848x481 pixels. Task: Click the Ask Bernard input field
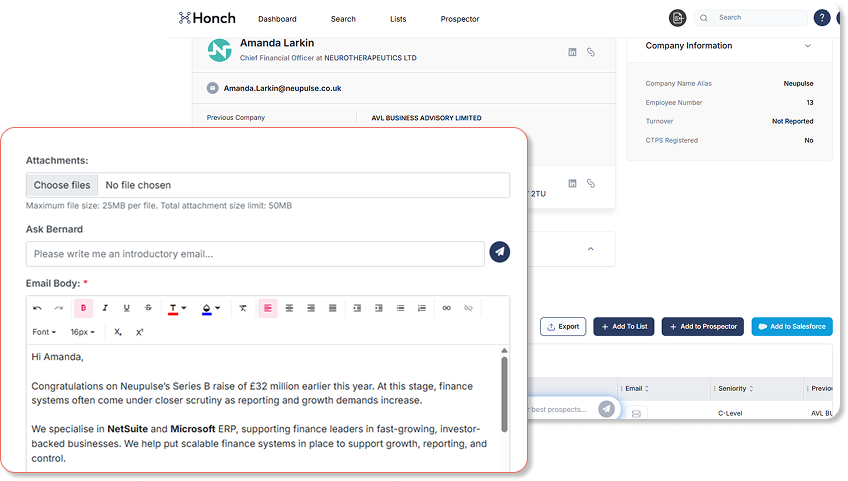(255, 254)
